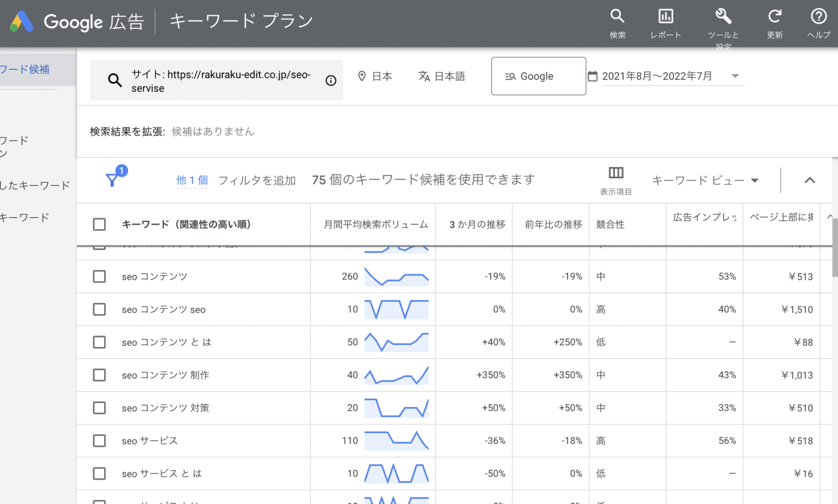Open the date range 2021年8月〜2022年7月 dropdown
This screenshot has width=838, height=504.
pyautogui.click(x=666, y=76)
